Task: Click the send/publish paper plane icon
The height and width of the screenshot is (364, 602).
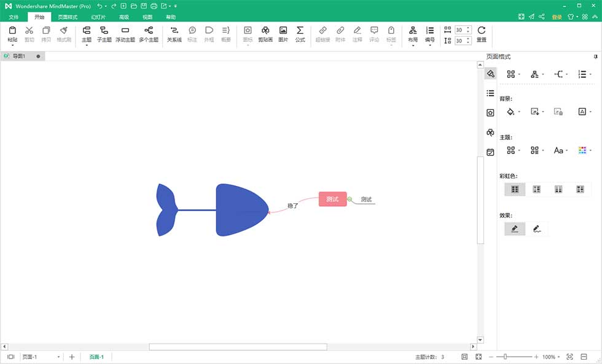Action: point(531,17)
